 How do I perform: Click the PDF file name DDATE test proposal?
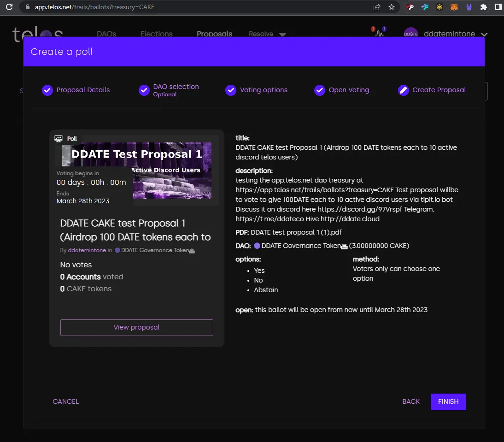[x=296, y=232]
